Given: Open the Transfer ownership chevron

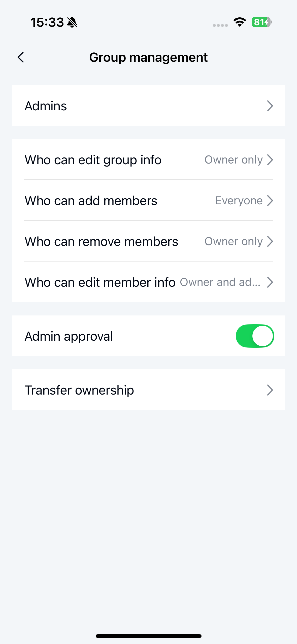Looking at the screenshot, I should pos(270,390).
